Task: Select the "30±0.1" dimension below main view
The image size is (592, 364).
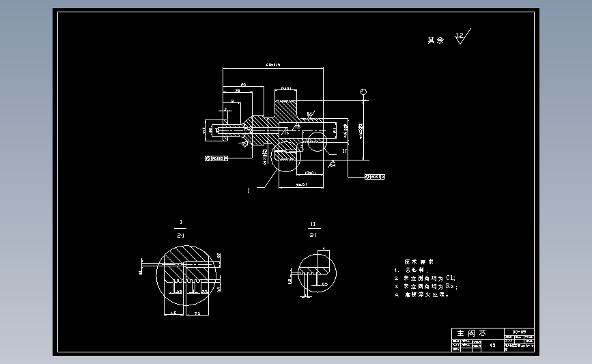Action: click(x=301, y=184)
